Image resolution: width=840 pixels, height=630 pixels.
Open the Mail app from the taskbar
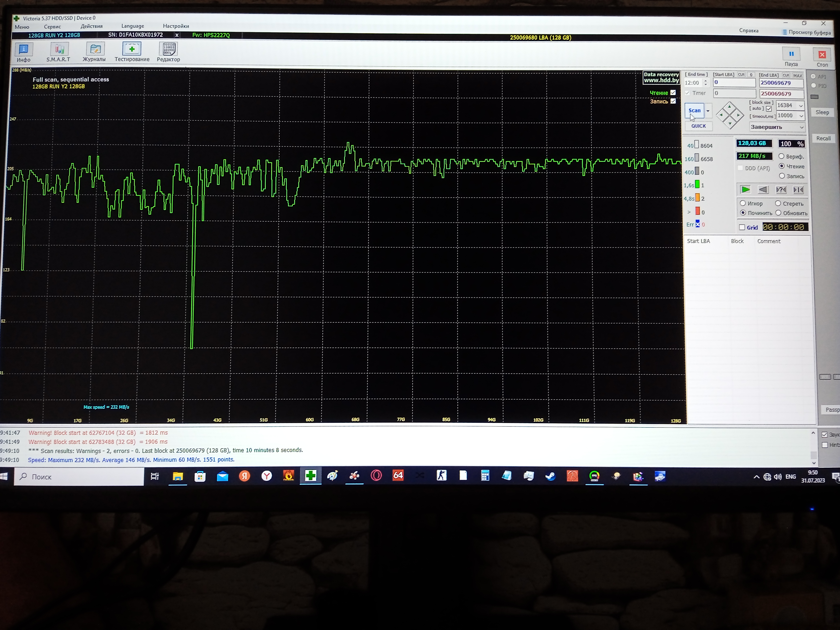click(x=222, y=476)
